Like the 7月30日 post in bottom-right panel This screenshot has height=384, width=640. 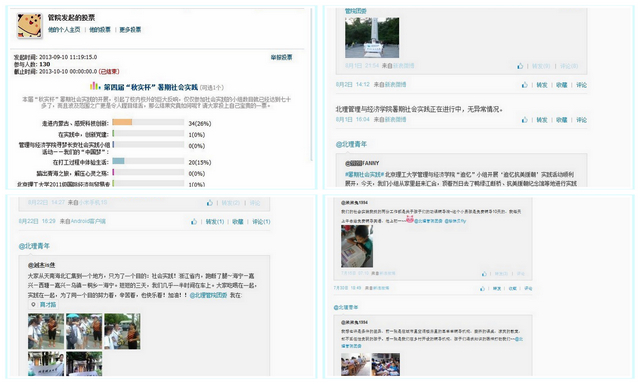[482, 289]
